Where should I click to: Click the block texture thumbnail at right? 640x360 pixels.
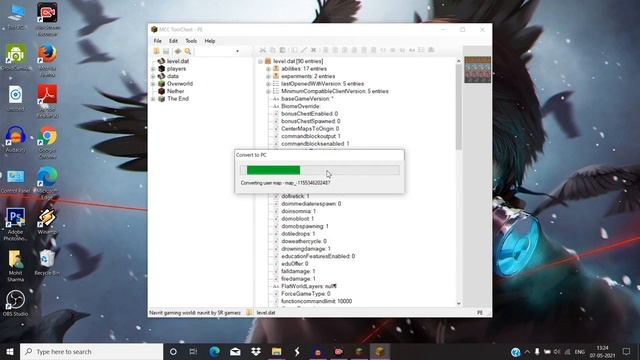(478, 69)
